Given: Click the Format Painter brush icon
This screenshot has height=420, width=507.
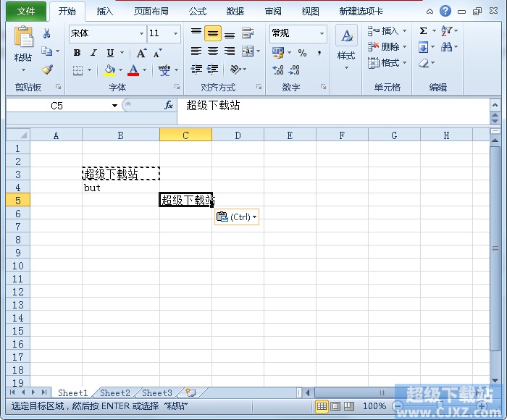Looking at the screenshot, I should click(x=47, y=70).
